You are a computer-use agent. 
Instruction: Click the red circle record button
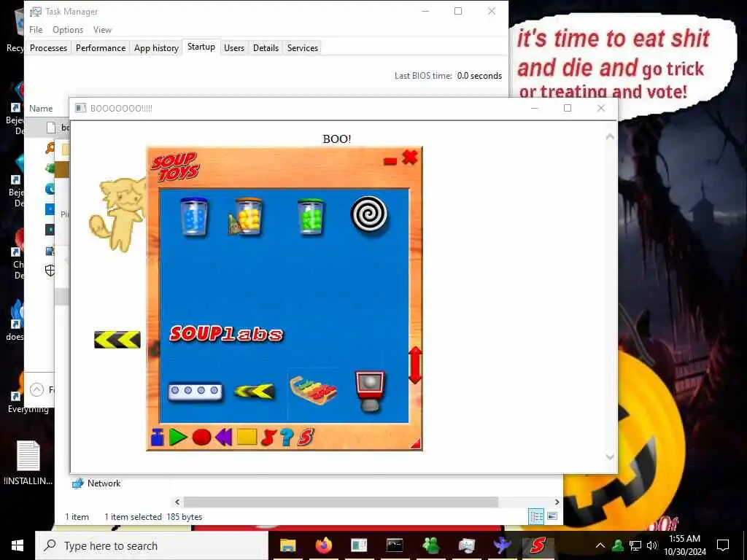click(201, 437)
